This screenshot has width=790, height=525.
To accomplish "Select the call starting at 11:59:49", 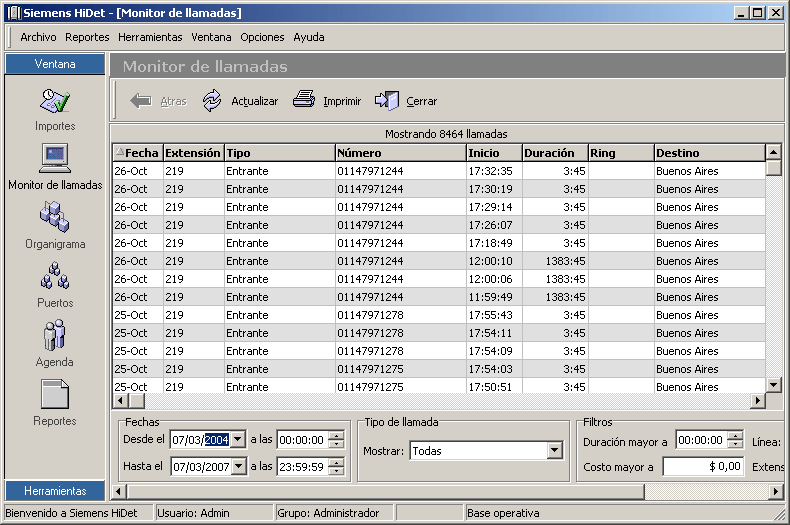I will (438, 297).
